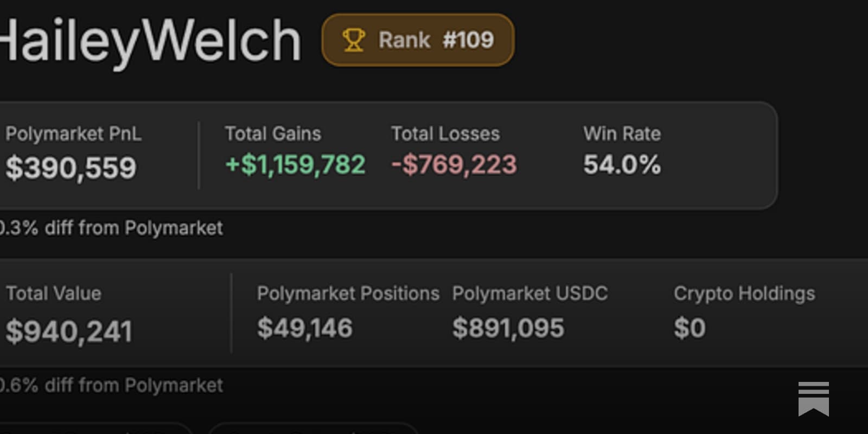Click the 0.3% diff from Polymarket note
Viewport: 868px width, 434px height.
[111, 228]
